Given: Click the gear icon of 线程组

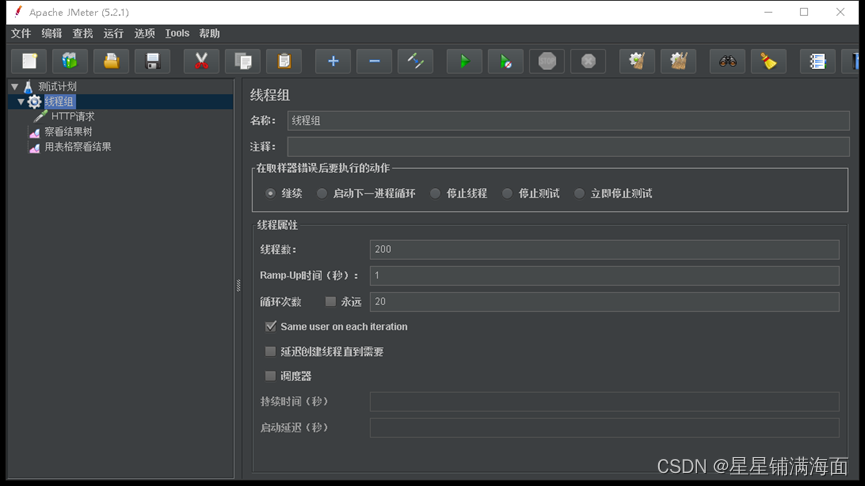Looking at the screenshot, I should click(34, 102).
